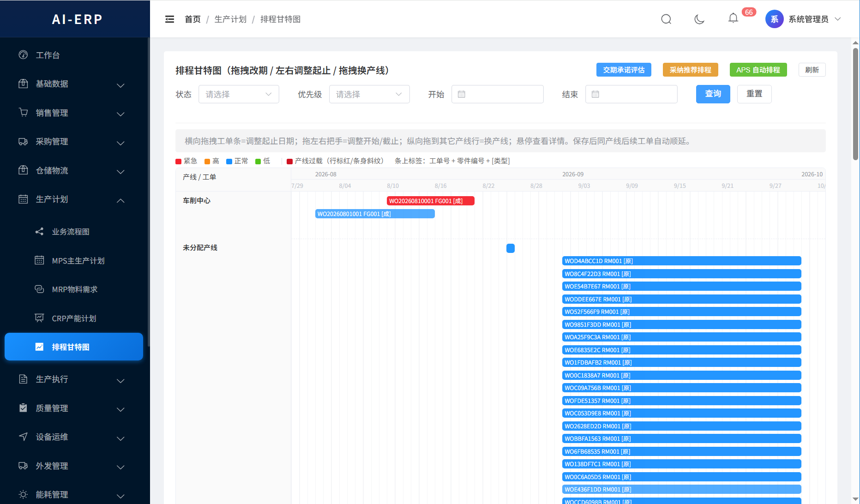Click the 系 user avatar
The width and height of the screenshot is (860, 504).
pos(774,19)
